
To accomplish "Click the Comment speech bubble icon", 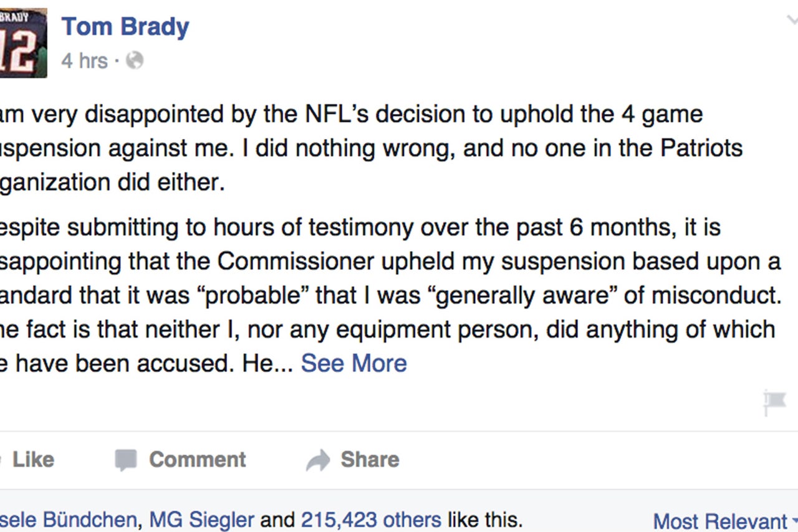I will [126, 460].
